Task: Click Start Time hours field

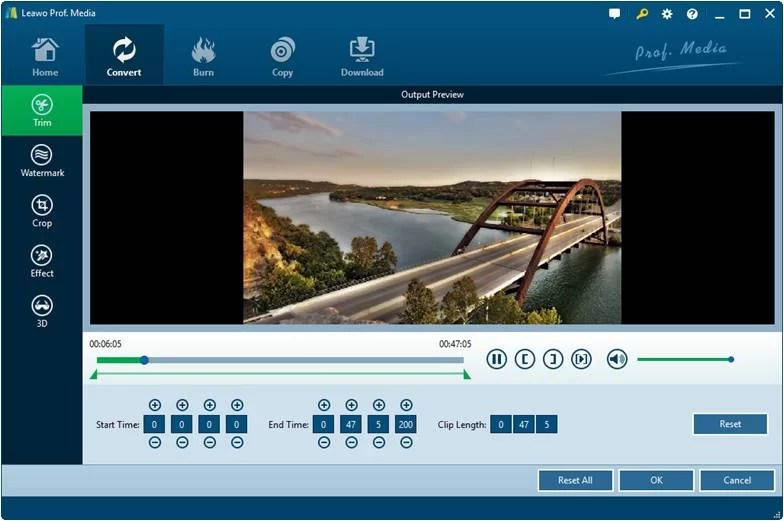Action: click(154, 424)
